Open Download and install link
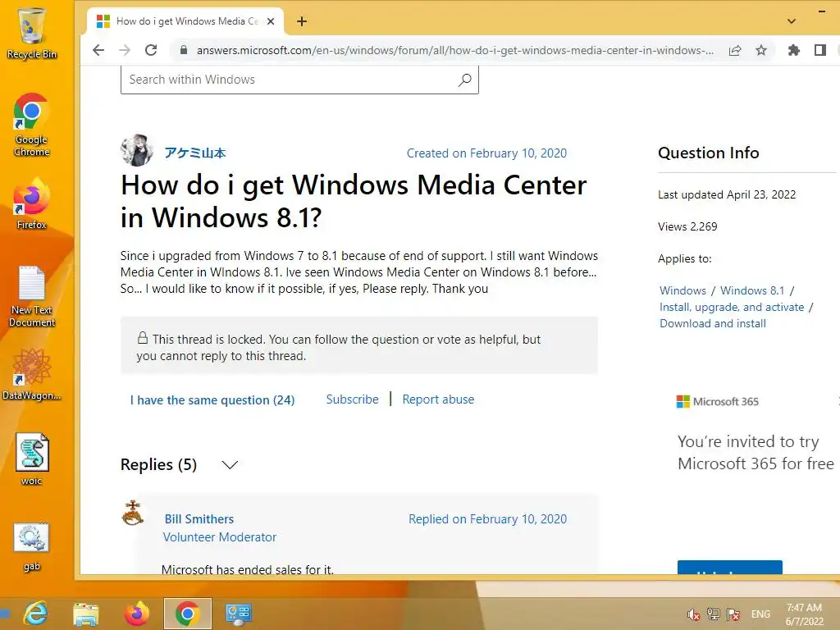This screenshot has width=840, height=630. (x=713, y=323)
